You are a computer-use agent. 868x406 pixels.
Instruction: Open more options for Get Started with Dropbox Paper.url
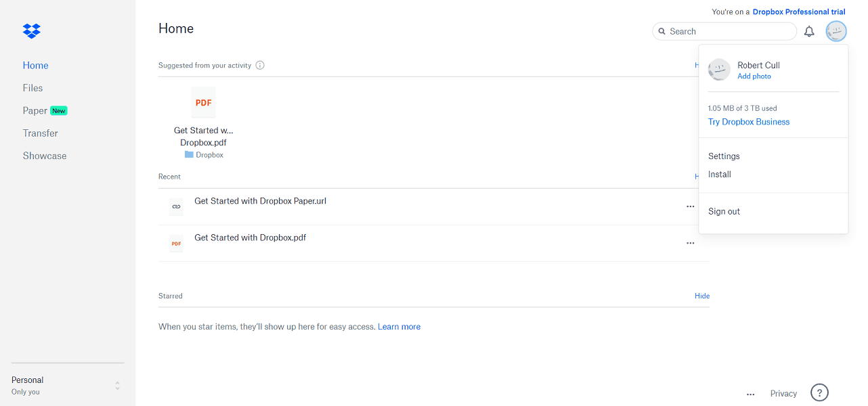(690, 206)
